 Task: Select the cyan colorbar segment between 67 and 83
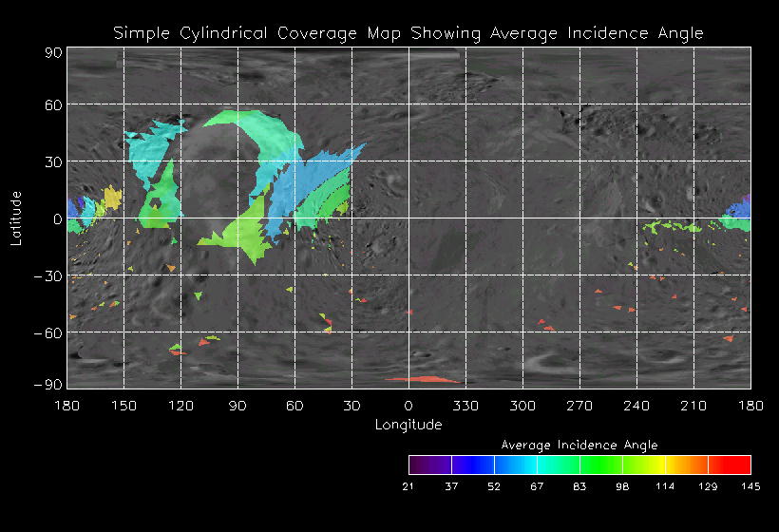pyautogui.click(x=558, y=465)
